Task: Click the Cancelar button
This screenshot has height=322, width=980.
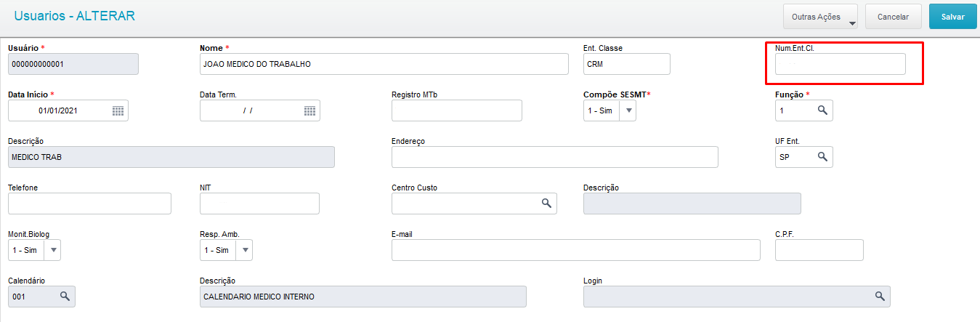Action: point(893,17)
